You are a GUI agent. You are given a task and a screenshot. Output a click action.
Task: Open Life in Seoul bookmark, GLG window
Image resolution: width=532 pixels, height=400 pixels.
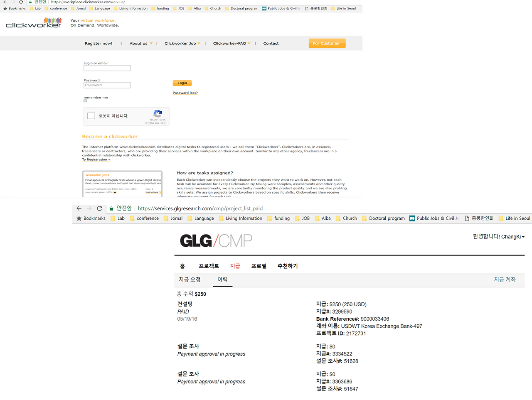point(515,218)
